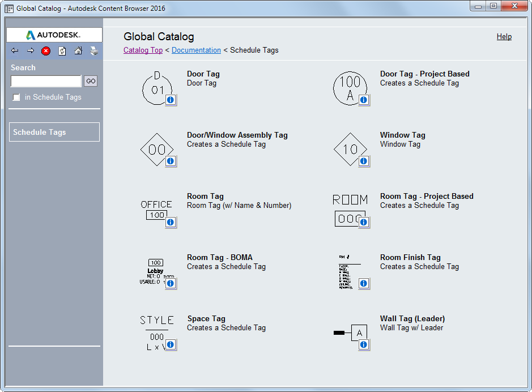The image size is (532, 392).
Task: Click 'Room Tag (w/ Name & Number)' description
Action: 239,206
